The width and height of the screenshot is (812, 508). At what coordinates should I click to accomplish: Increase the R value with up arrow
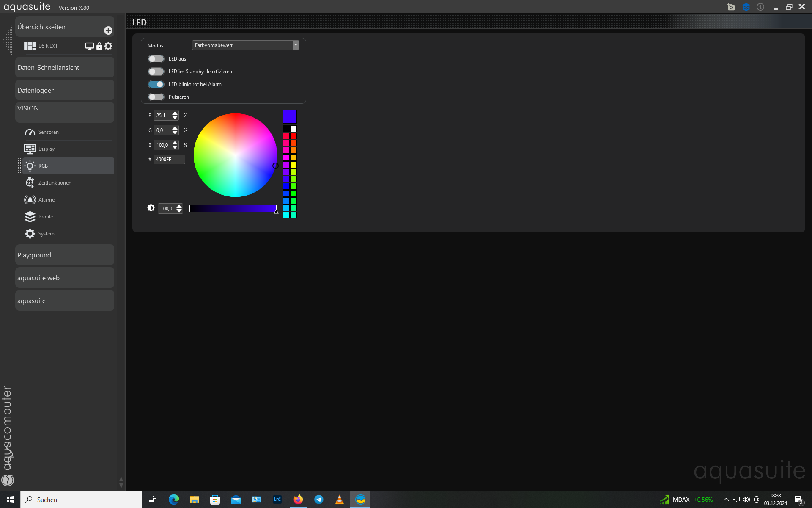[175, 113]
